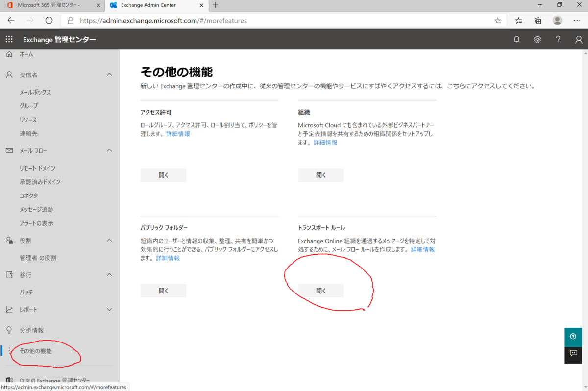The width and height of the screenshot is (588, 391).
Task: Open リモート ドメイン in sidebar
Action: click(37, 168)
